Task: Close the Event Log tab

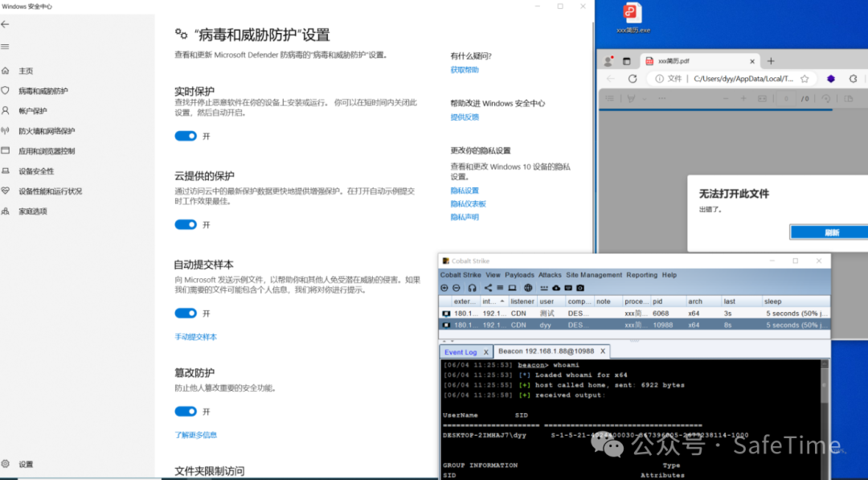Action: tap(486, 352)
